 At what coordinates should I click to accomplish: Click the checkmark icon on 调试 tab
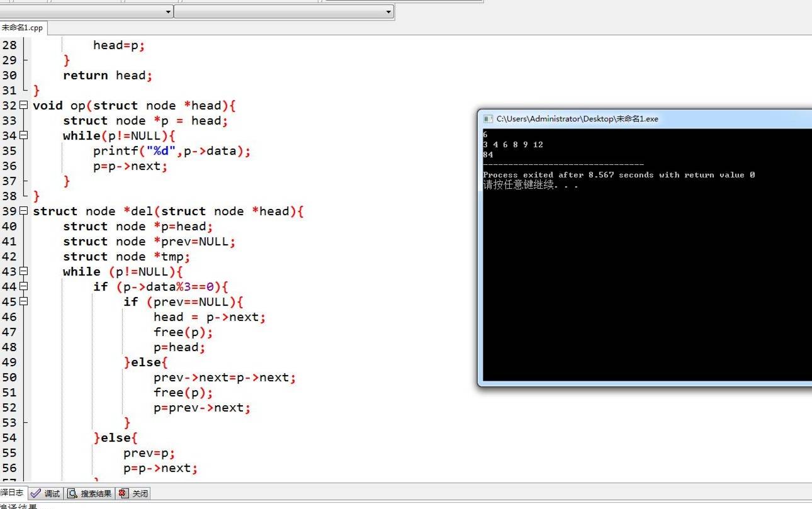pyautogui.click(x=36, y=493)
